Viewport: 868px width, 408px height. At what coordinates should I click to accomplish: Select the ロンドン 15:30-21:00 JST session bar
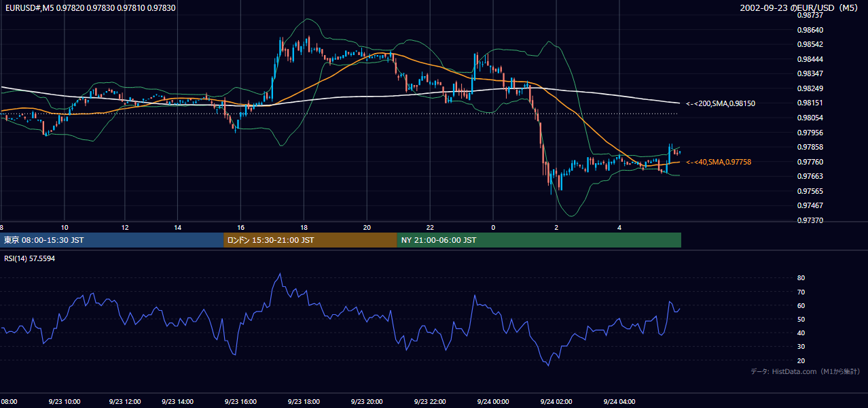(310, 240)
